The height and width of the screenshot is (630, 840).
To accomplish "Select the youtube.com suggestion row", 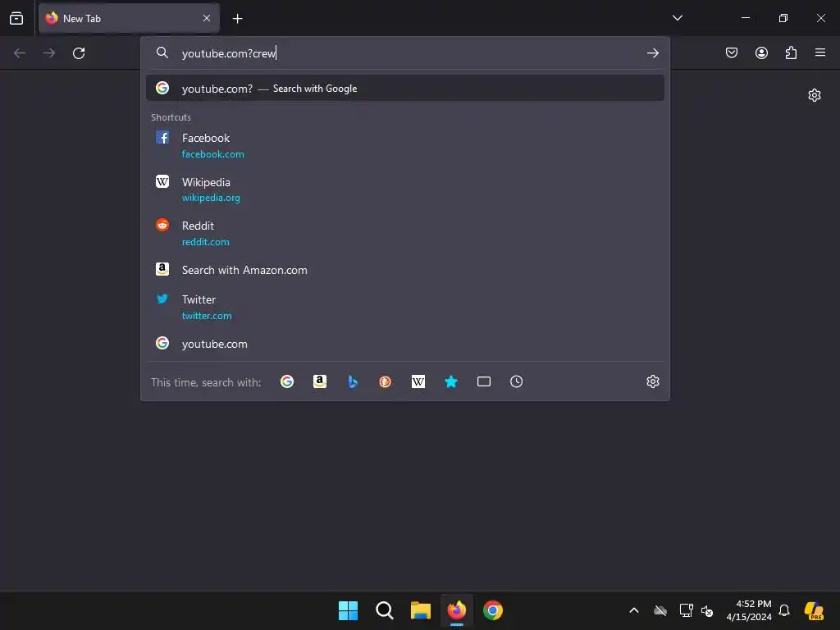I will (x=405, y=344).
